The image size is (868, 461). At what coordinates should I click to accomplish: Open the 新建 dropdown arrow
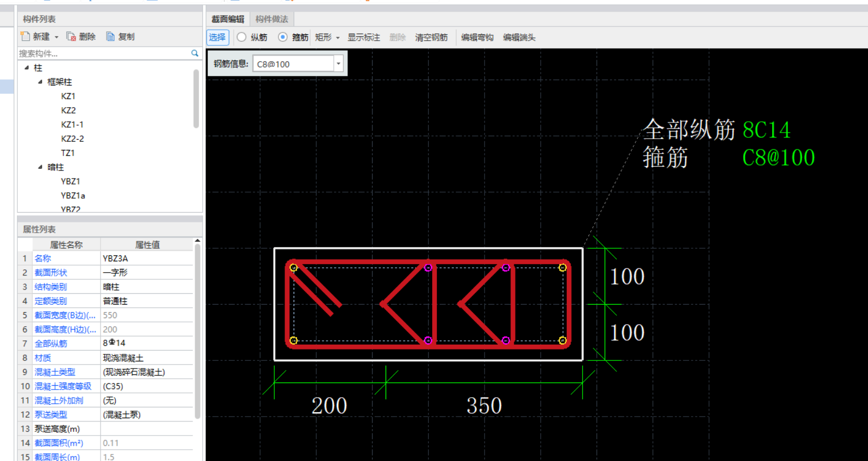click(x=56, y=37)
